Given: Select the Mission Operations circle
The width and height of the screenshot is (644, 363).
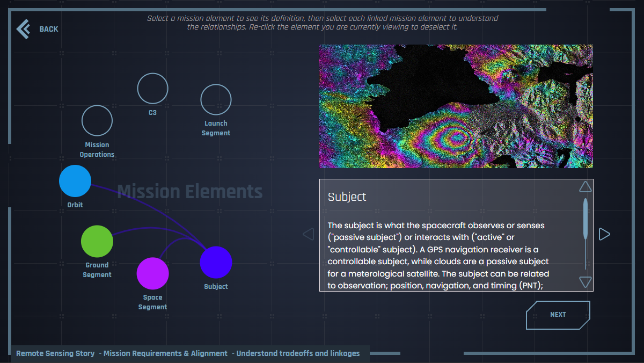Looking at the screenshot, I should pyautogui.click(x=97, y=121).
